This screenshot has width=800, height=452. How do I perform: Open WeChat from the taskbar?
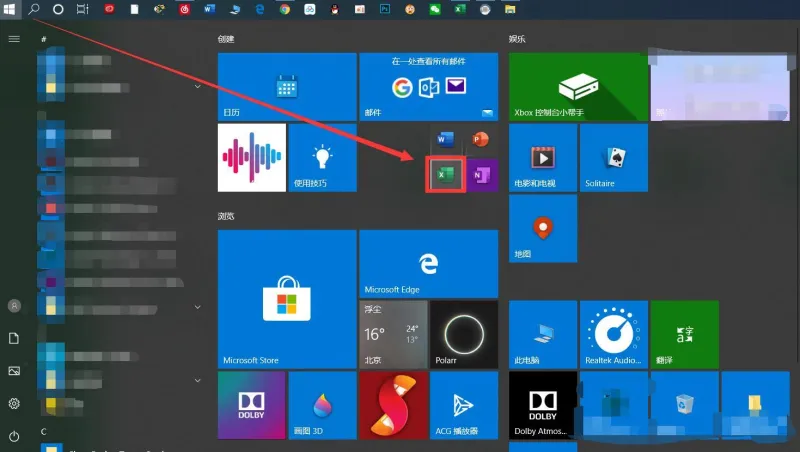435,9
